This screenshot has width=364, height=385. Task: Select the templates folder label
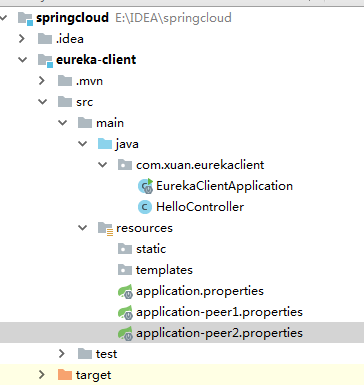[x=164, y=270]
